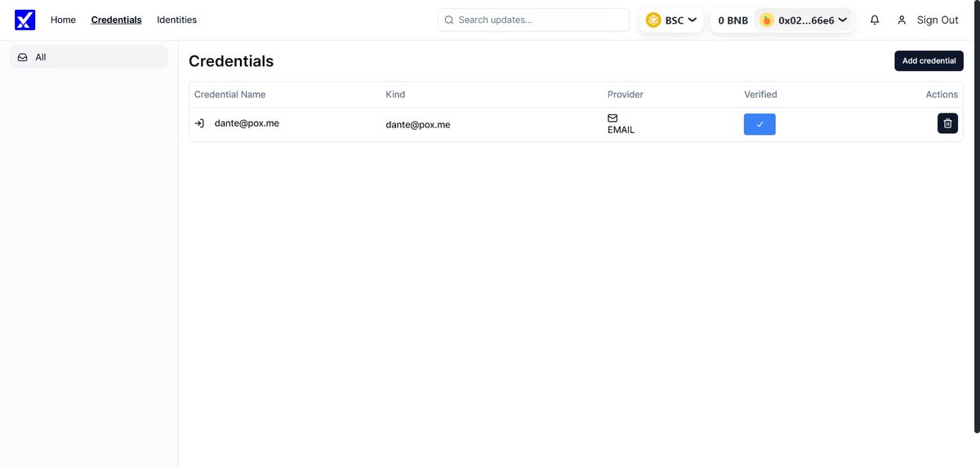Click the Credential Name column header

coord(229,95)
